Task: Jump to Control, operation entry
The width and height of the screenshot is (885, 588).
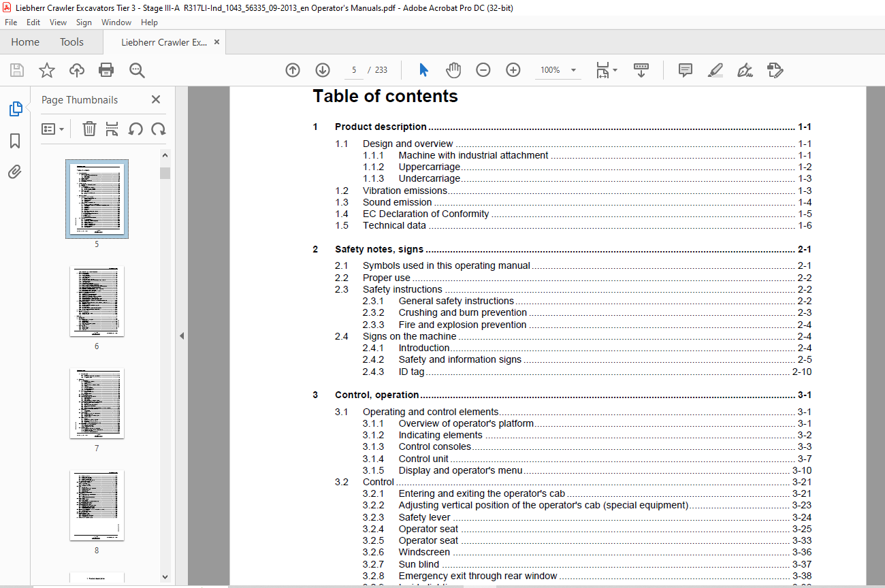Action: (562, 395)
